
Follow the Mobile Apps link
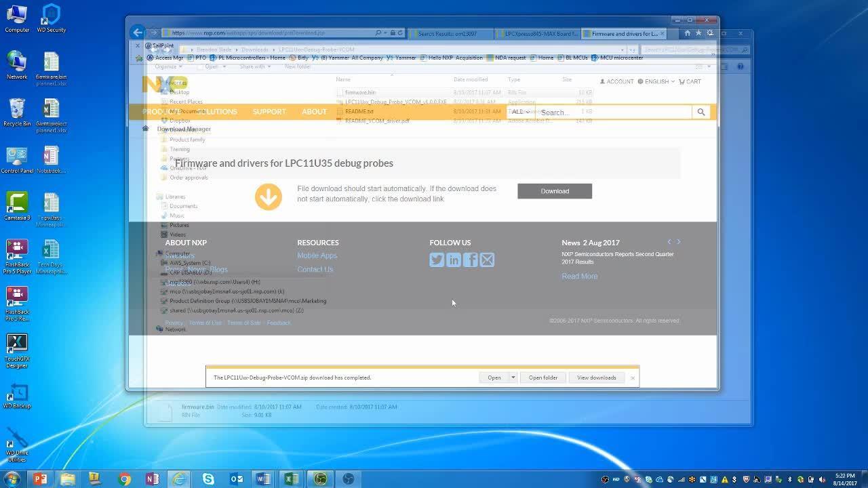pos(317,256)
